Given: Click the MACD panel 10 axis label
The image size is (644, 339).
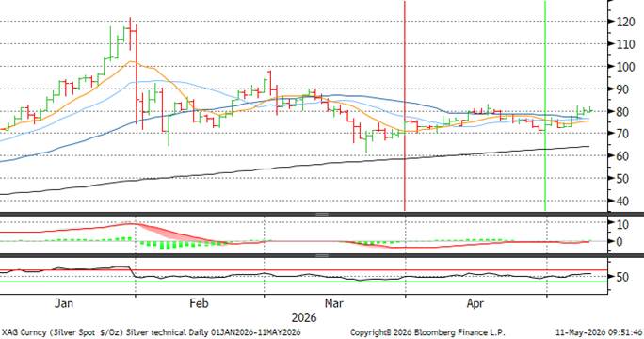Looking at the screenshot, I should pos(622,224).
